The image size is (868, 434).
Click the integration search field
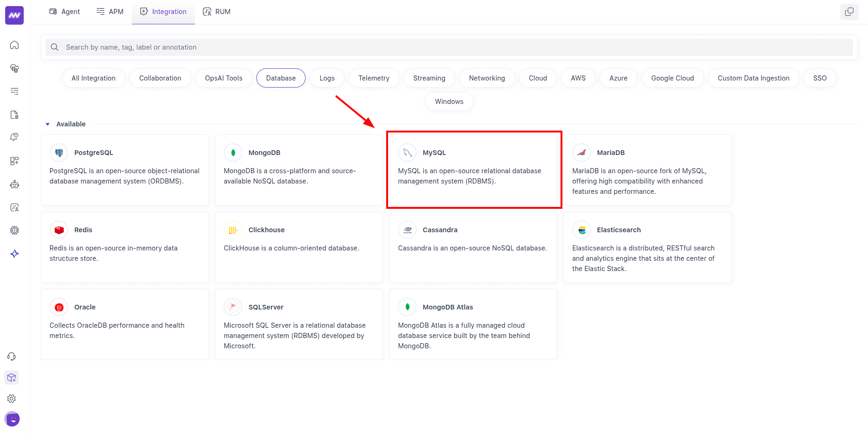tap(449, 47)
